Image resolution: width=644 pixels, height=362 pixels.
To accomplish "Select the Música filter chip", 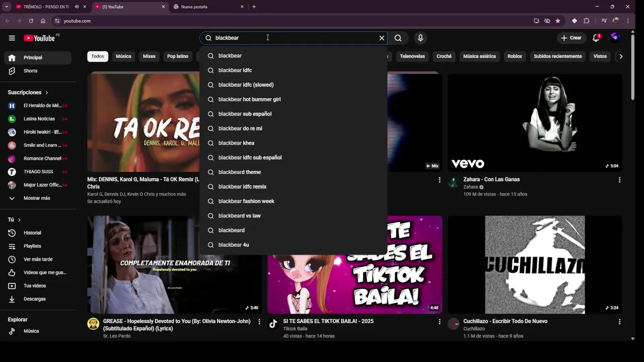I will (123, 56).
